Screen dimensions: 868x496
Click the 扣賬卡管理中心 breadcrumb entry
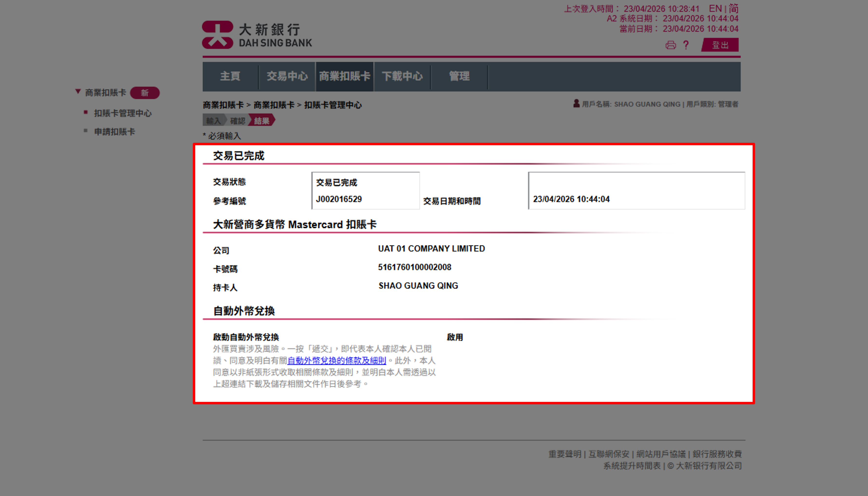pyautogui.click(x=333, y=105)
